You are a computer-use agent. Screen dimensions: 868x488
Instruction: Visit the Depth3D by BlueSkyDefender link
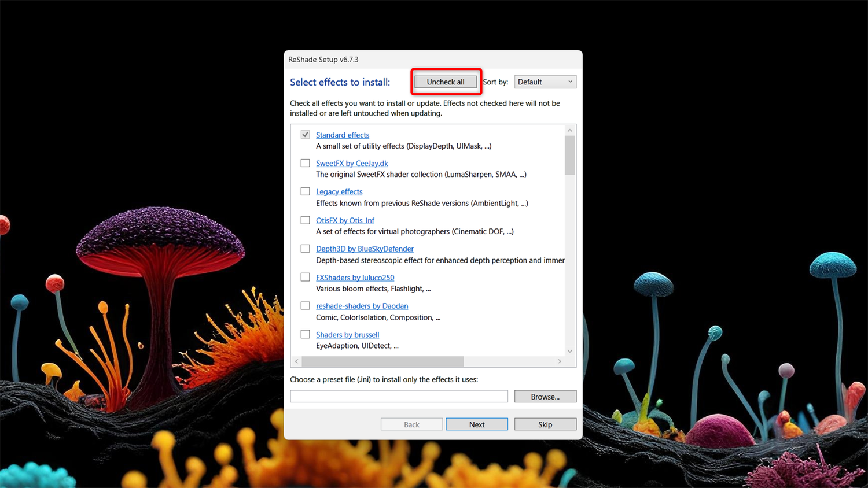pyautogui.click(x=365, y=249)
